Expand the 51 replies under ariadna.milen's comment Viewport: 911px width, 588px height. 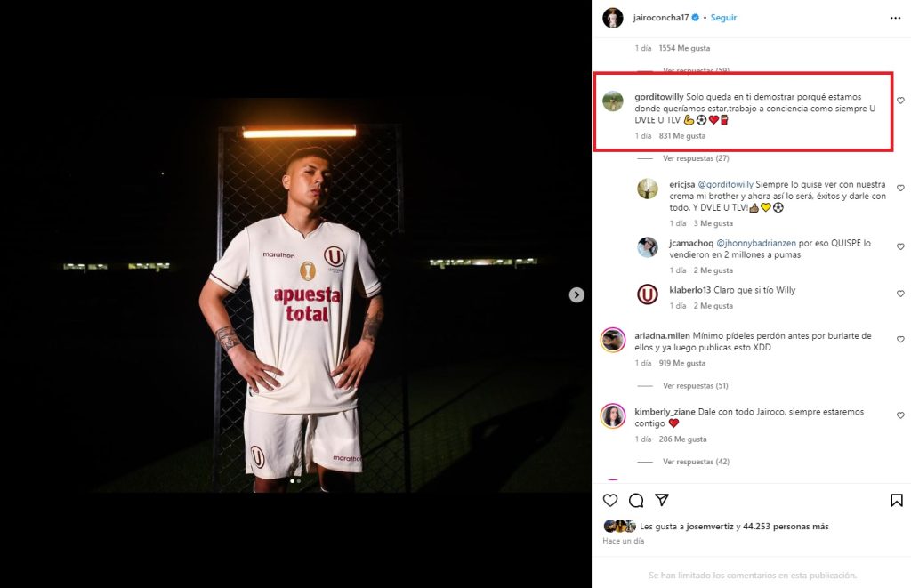(x=696, y=386)
